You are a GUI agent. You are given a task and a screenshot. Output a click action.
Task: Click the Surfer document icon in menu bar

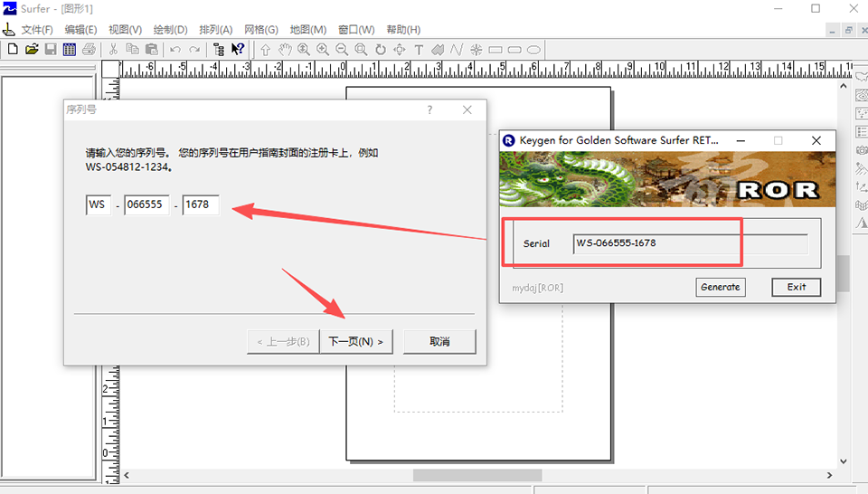[x=9, y=29]
